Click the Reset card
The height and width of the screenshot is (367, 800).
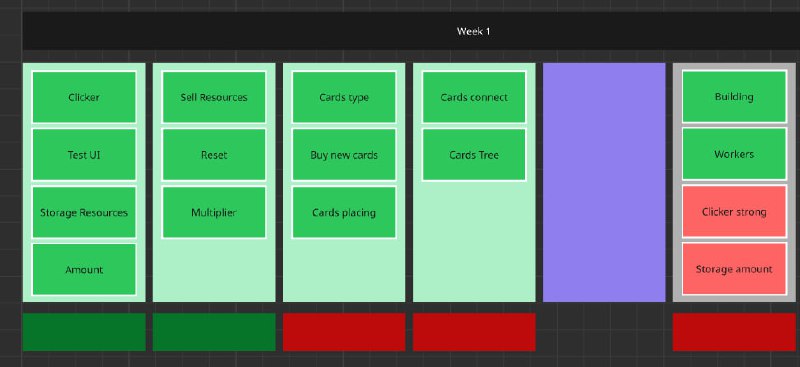pos(214,155)
